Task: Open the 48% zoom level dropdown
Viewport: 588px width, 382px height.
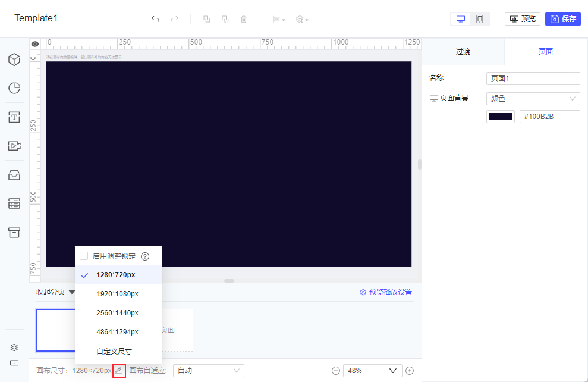Action: tap(372, 371)
